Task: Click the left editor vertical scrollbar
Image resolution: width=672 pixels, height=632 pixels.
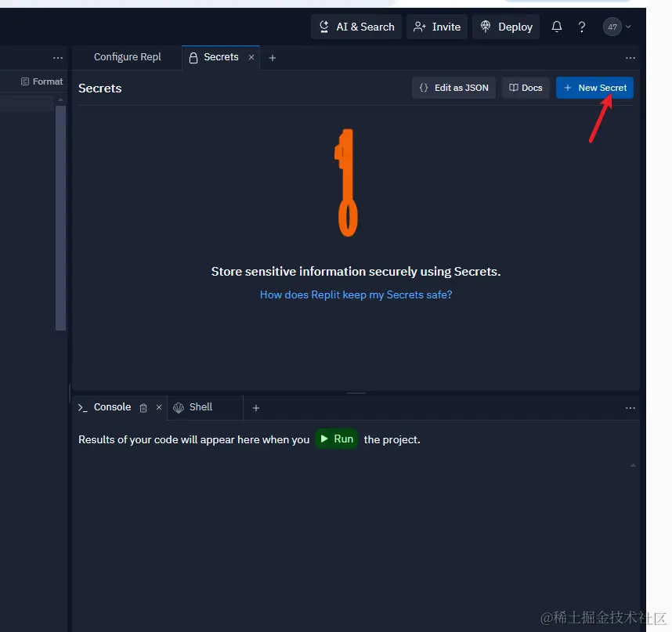Action: (60, 218)
